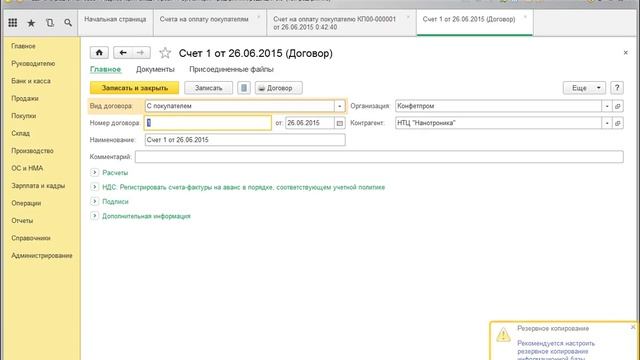Open the favorites star in top toolbar
Image resolution: width=640 pixels, height=360 pixels.
pos(31,23)
